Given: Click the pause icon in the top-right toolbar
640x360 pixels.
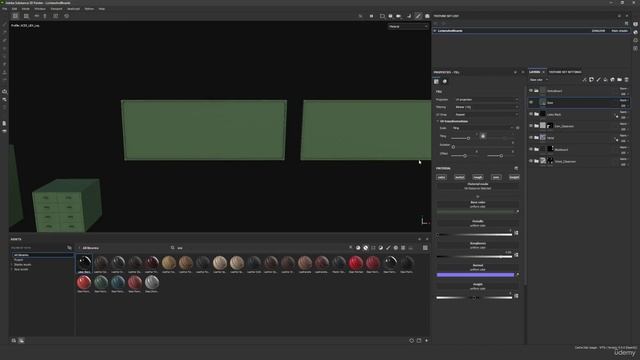Looking at the screenshot, I should click(371, 16).
